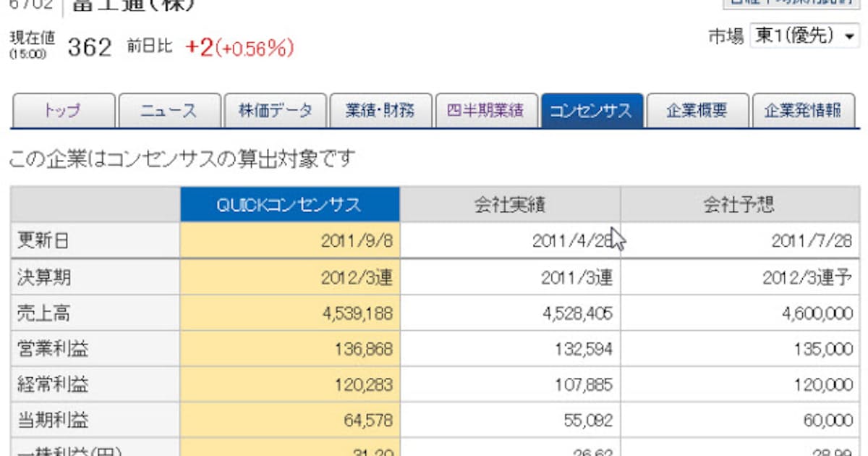Switch to the 企業概要 tab

pyautogui.click(x=696, y=110)
